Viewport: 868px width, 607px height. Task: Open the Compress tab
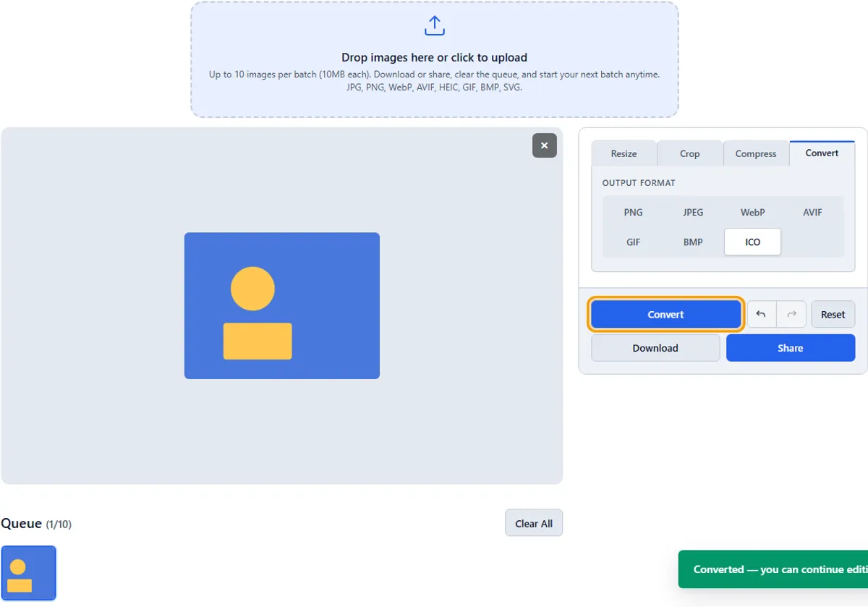click(x=756, y=153)
